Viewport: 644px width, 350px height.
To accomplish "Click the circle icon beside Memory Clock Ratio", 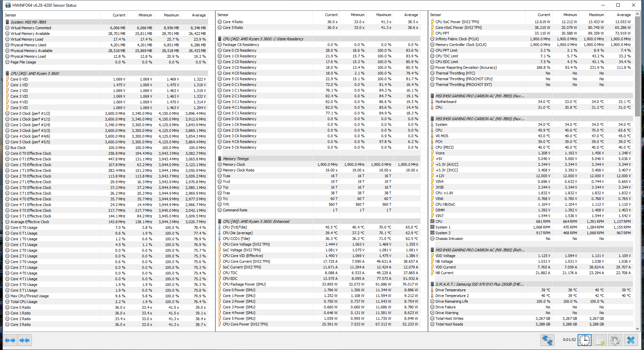I will point(220,170).
